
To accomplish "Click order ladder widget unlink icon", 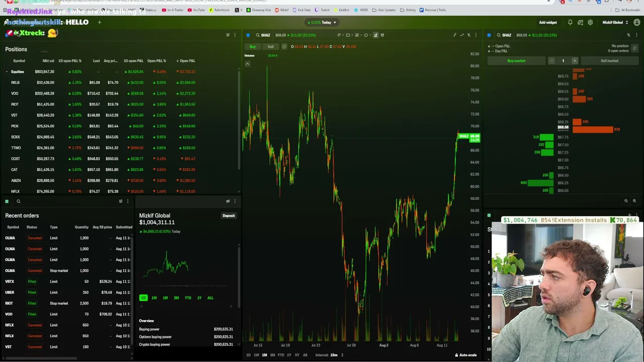I will click(x=628, y=35).
